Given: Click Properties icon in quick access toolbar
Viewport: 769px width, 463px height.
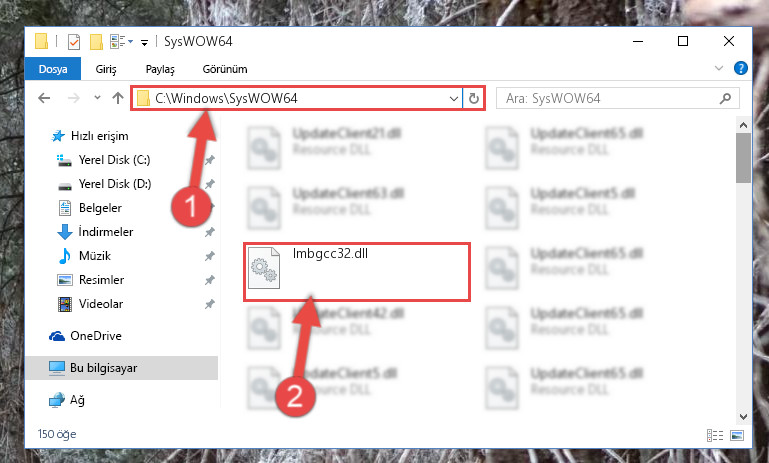Looking at the screenshot, I should [x=74, y=42].
